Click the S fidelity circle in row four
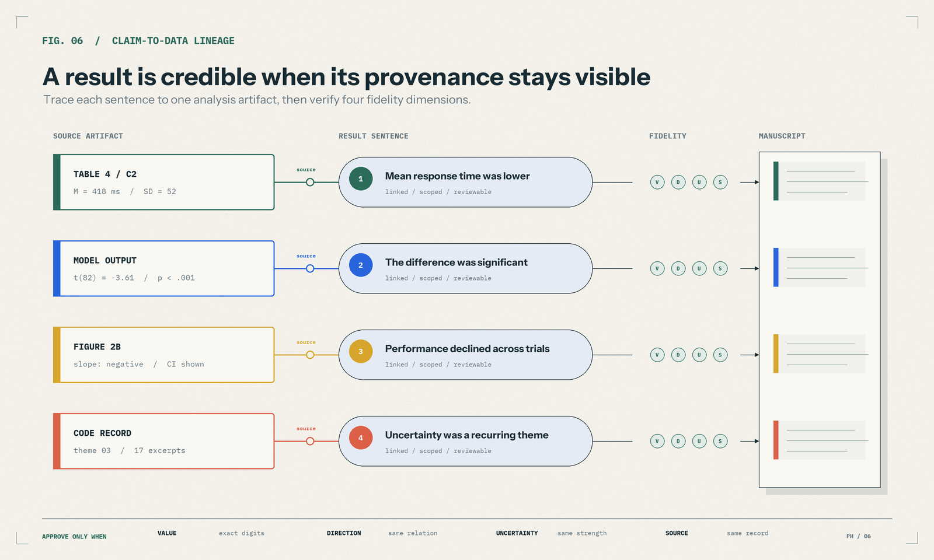 click(720, 441)
